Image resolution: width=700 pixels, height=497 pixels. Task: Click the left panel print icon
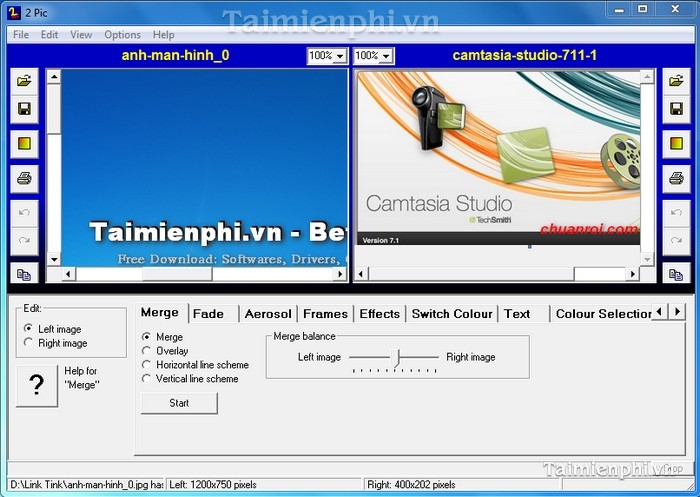24,179
